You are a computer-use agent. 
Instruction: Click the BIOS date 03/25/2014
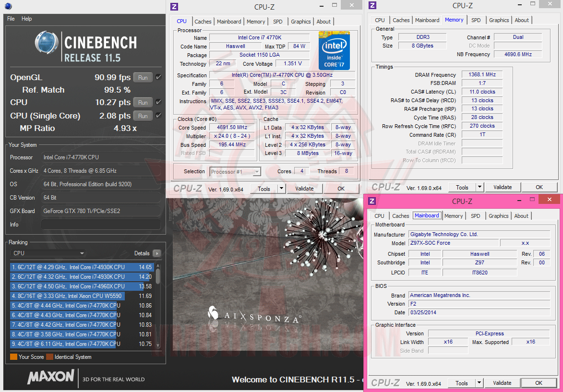[479, 313]
